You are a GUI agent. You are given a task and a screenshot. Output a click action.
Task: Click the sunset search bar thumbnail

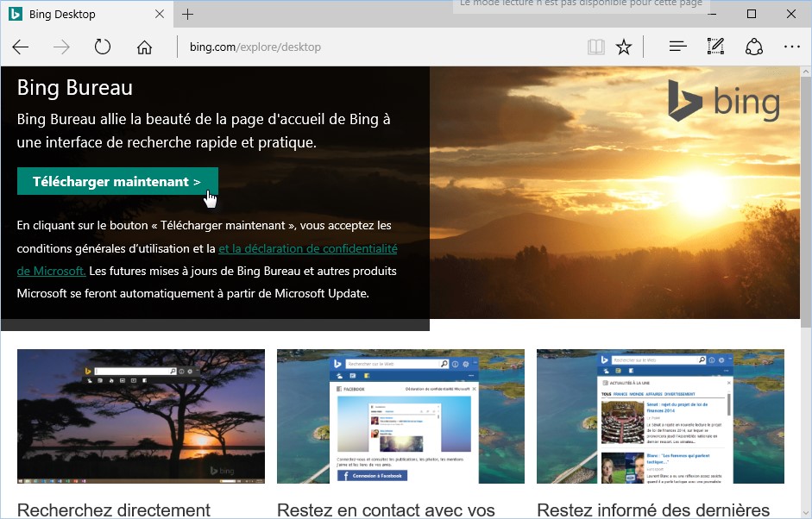point(141,416)
